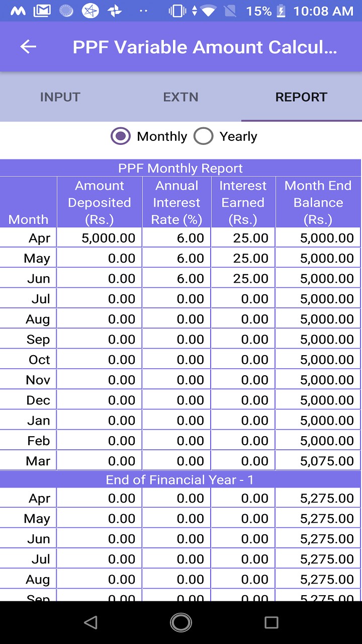Switch to the EXTN tab
This screenshot has height=644, width=362.
180,97
